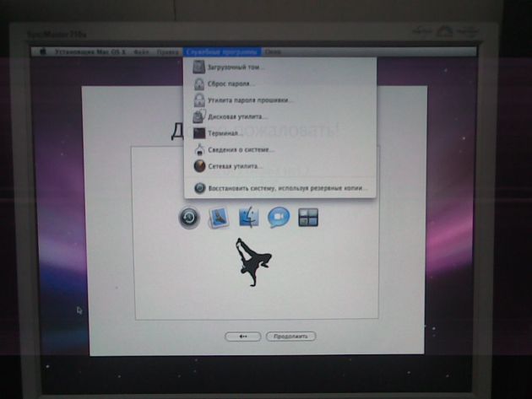Click the Time Machine restore icon in menu
This screenshot has height=399, width=532.
[200, 188]
